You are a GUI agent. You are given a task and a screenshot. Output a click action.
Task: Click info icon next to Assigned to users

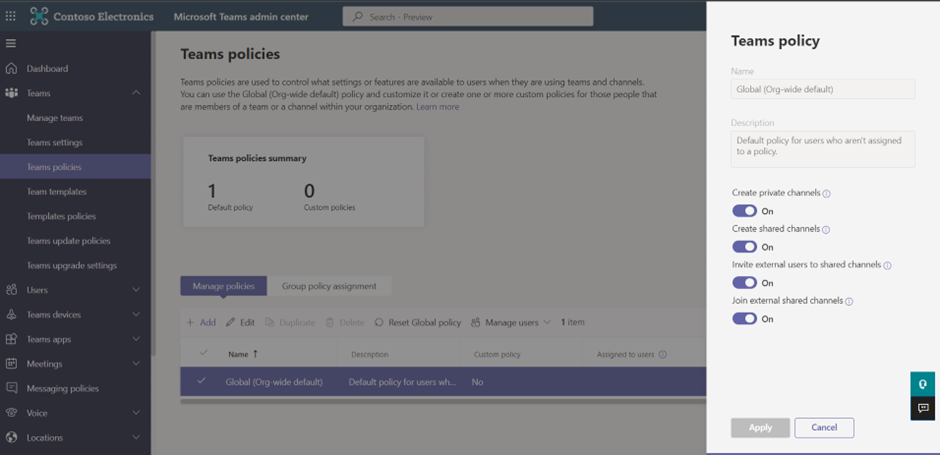(x=662, y=354)
